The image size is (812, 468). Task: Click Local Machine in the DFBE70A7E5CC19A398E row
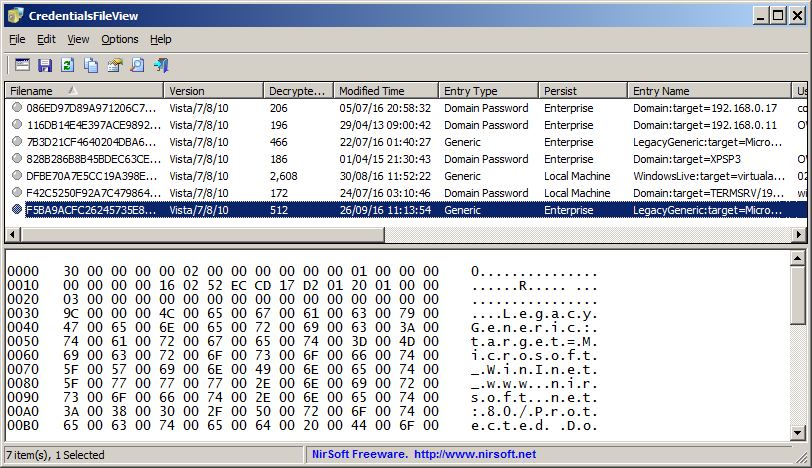[577, 176]
